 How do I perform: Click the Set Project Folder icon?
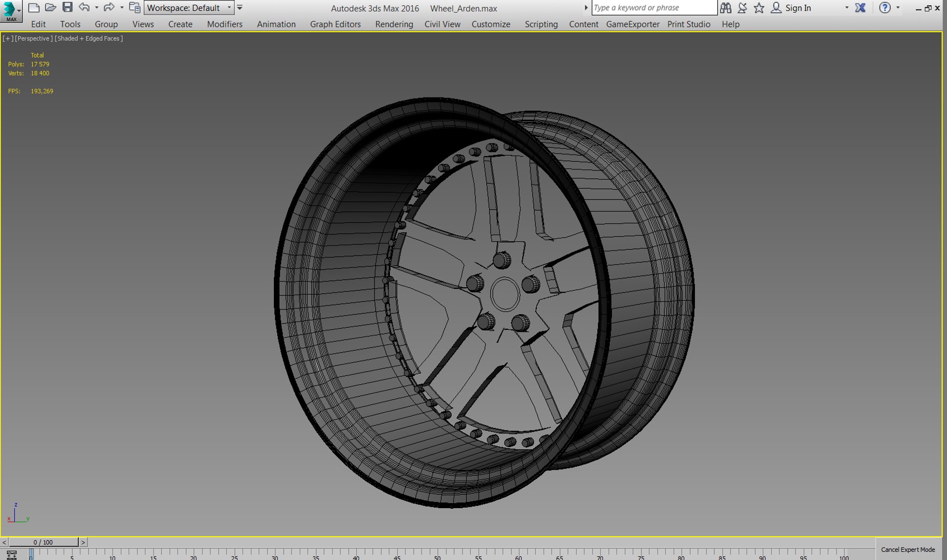tap(134, 7)
